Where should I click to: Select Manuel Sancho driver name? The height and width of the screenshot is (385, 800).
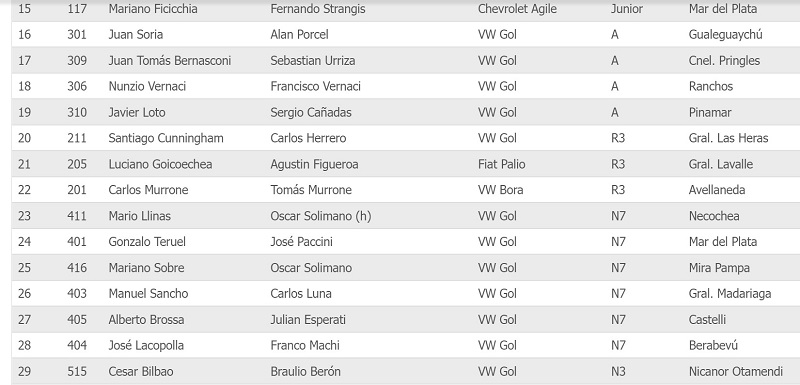pos(148,294)
